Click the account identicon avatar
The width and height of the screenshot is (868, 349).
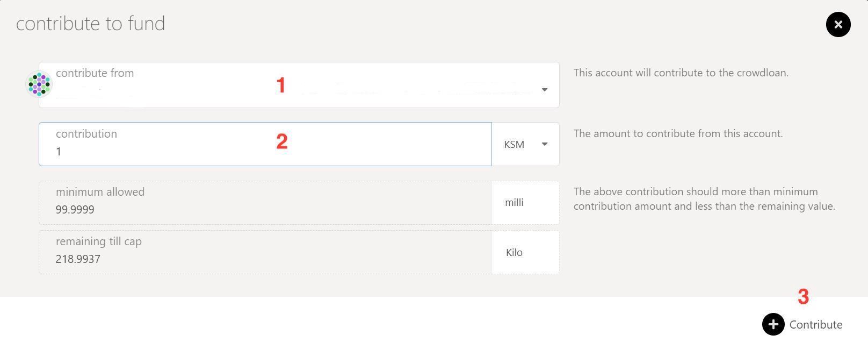click(x=39, y=84)
